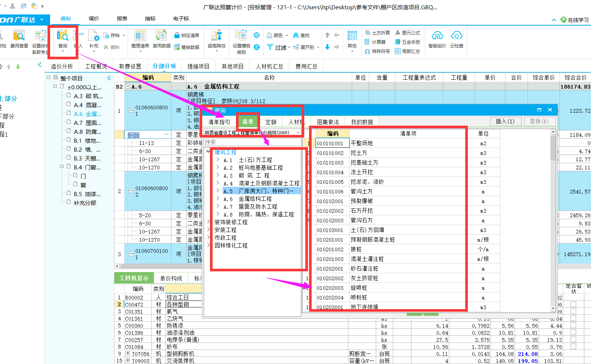Collapse left panel with double-chevron icon

coord(40,65)
